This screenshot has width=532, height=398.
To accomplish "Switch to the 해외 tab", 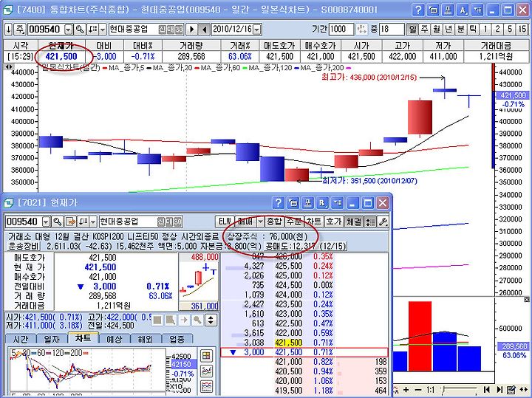I will (x=146, y=339).
